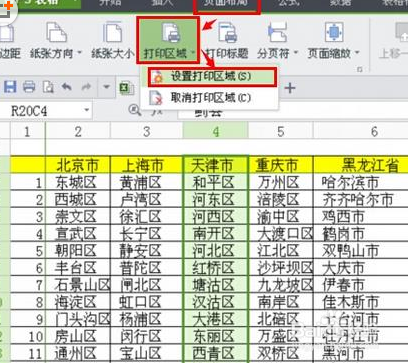Click the 大渡口区 cell
Viewport: 408px width, 363px height.
281,234
